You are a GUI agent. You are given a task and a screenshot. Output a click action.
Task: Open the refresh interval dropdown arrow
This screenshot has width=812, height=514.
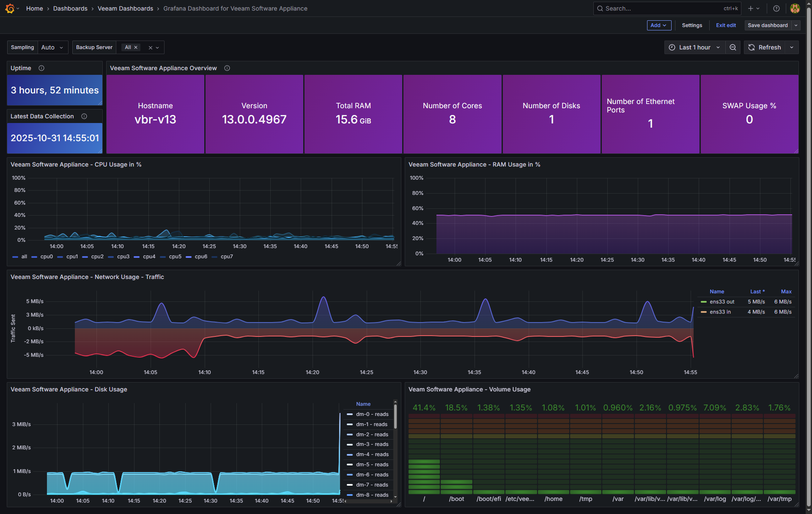pyautogui.click(x=792, y=47)
